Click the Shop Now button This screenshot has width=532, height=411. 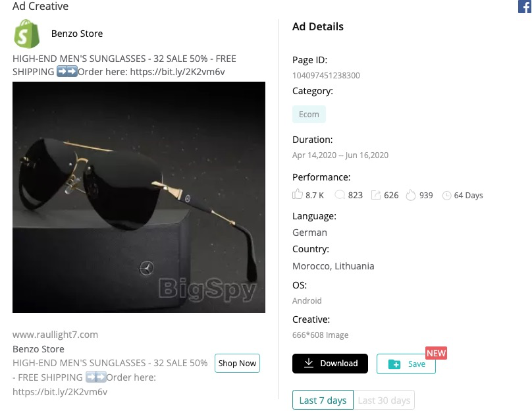[237, 363]
